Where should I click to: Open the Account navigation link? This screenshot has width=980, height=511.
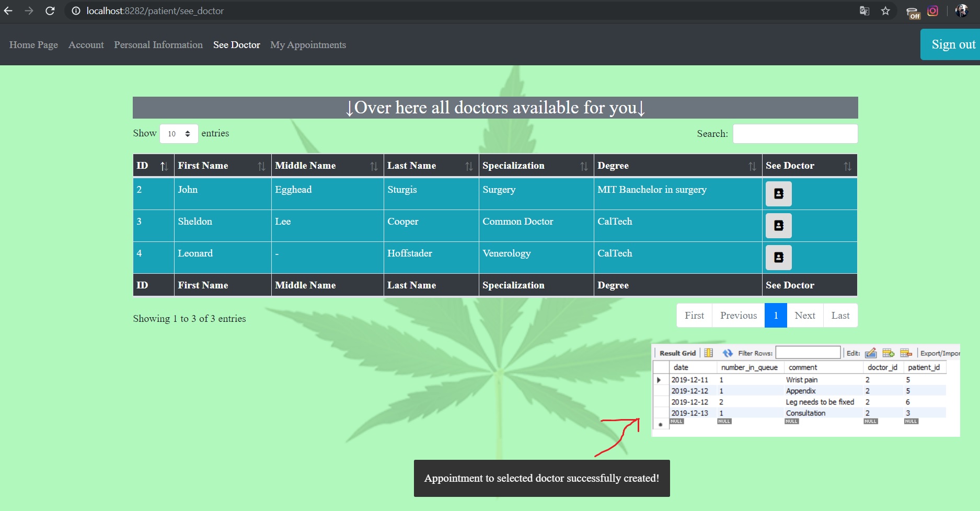pos(86,45)
